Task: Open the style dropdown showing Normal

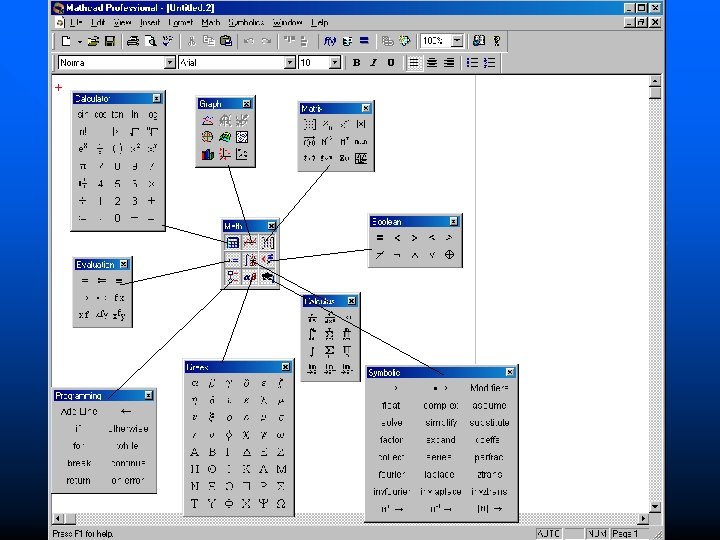Action: click(x=170, y=63)
